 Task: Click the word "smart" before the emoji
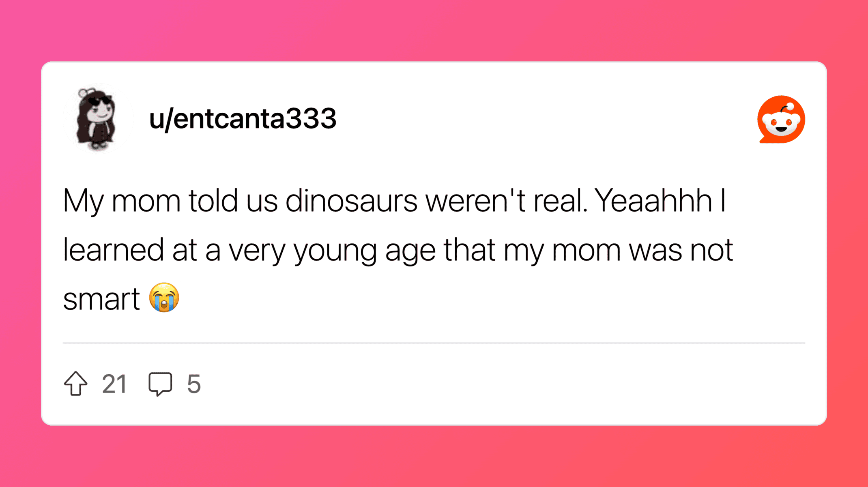(x=101, y=299)
